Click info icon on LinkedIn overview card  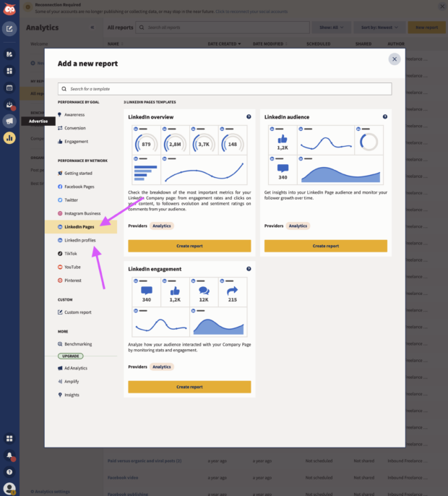pyautogui.click(x=249, y=116)
